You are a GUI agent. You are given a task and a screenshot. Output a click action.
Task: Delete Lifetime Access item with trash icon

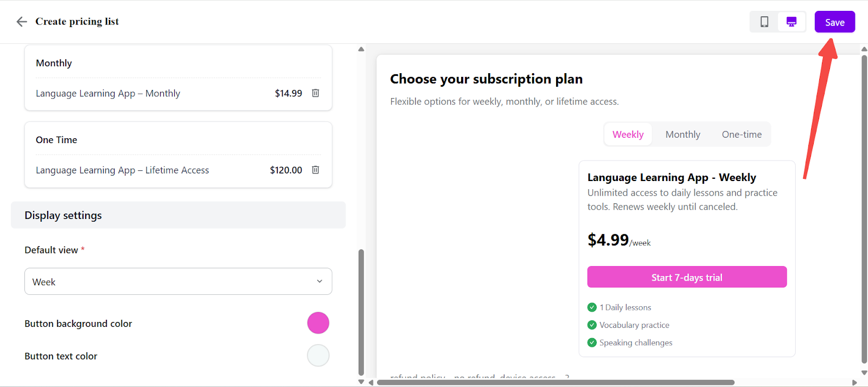pos(315,170)
